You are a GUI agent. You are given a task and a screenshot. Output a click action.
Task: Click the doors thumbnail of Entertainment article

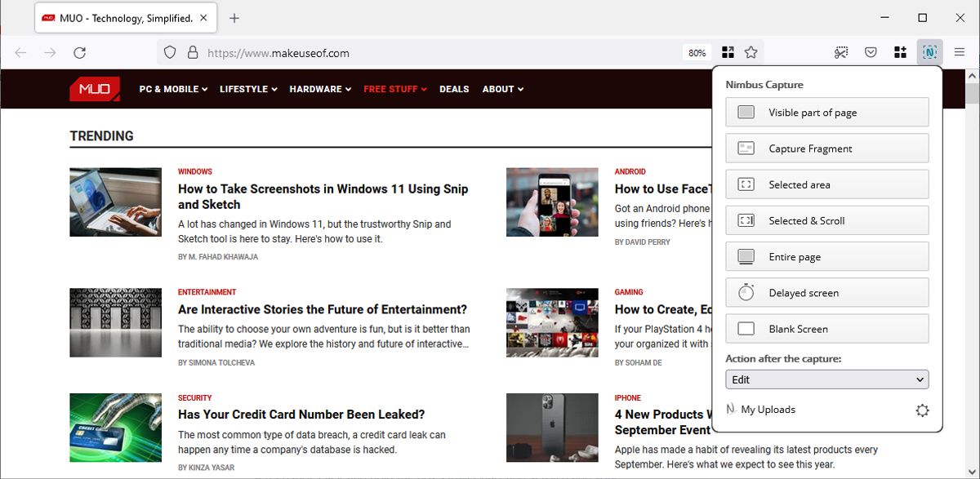[x=115, y=322]
